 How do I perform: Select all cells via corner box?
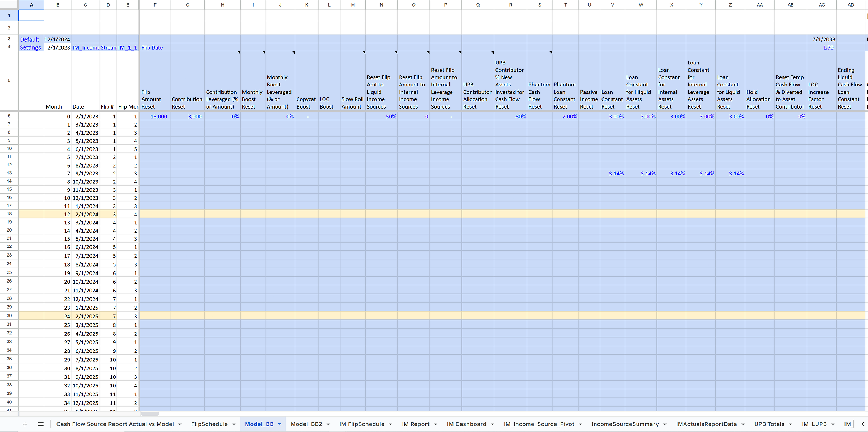click(9, 5)
